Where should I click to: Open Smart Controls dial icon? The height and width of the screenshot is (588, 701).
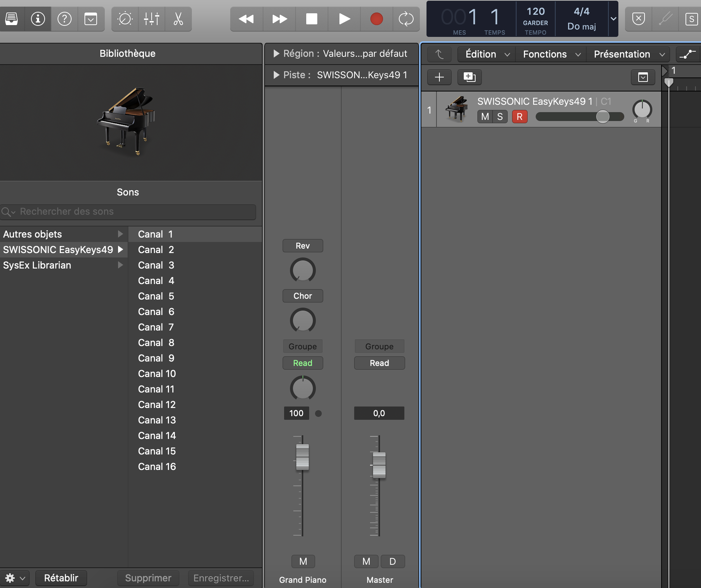(125, 19)
